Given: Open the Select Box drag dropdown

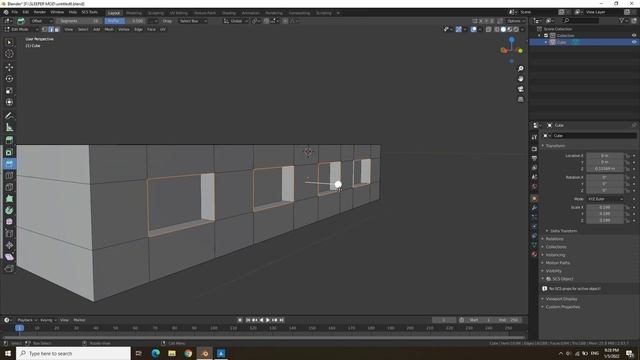Looking at the screenshot, I should pos(192,21).
